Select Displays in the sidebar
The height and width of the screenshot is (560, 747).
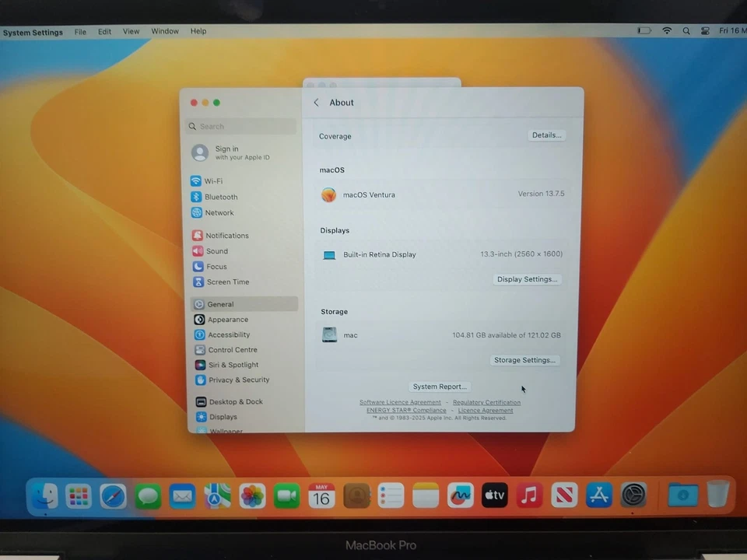tap(217, 417)
